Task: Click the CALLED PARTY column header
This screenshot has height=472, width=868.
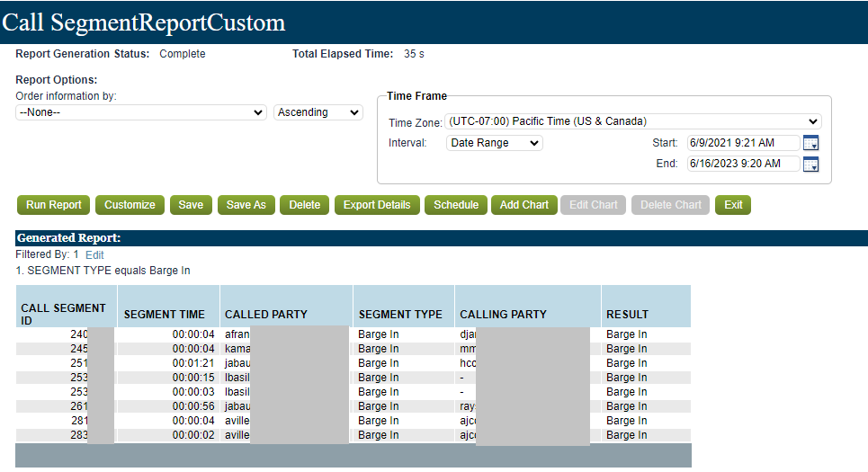Action: click(286, 307)
